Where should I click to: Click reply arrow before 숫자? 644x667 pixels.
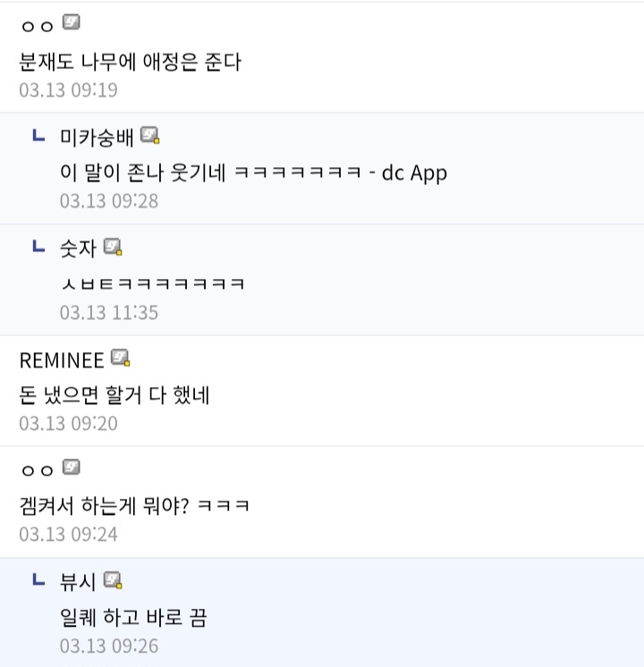pos(38,247)
